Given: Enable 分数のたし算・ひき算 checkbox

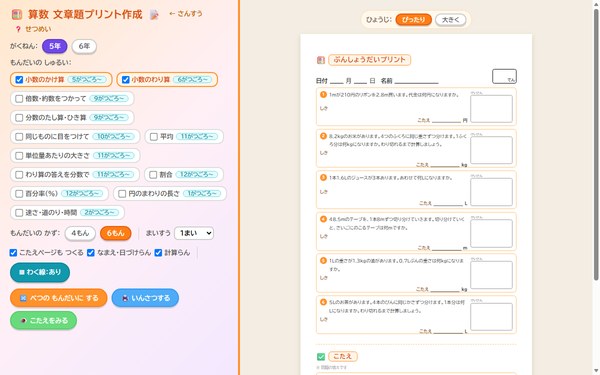Looking at the screenshot, I should coord(19,117).
